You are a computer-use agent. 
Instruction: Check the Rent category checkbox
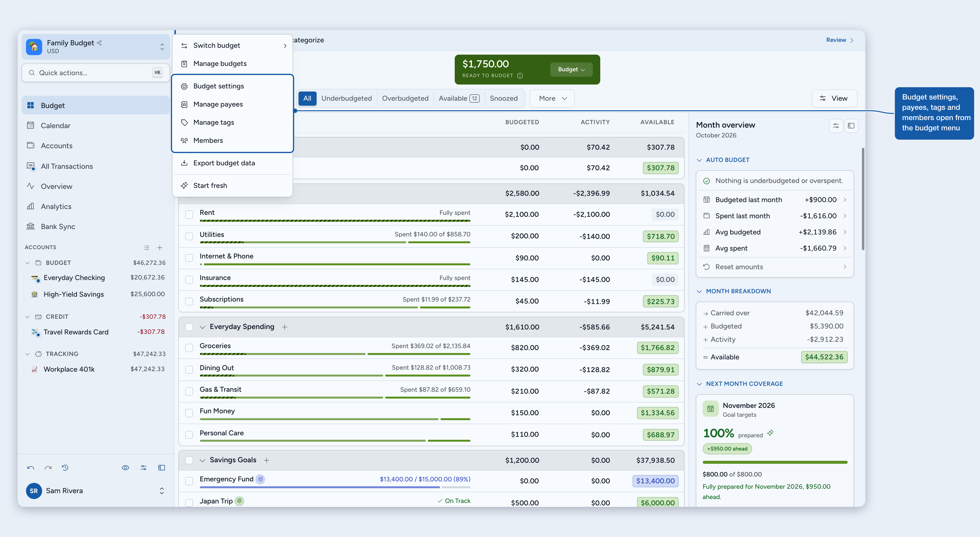tap(189, 215)
